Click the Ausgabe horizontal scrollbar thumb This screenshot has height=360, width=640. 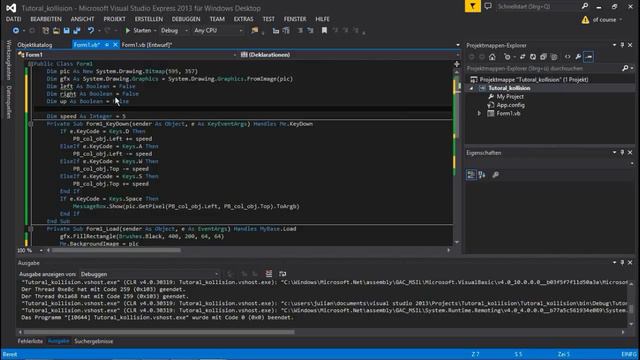tap(158, 332)
